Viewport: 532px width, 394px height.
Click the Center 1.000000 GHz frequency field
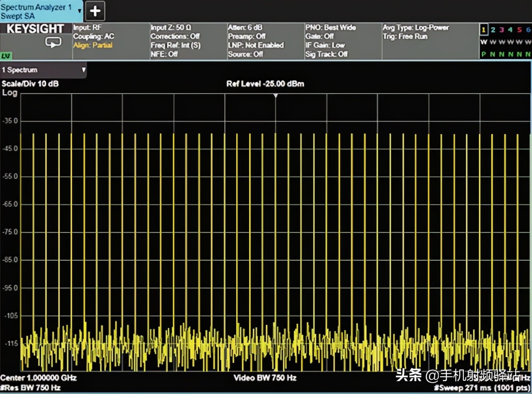pyautogui.click(x=39, y=378)
